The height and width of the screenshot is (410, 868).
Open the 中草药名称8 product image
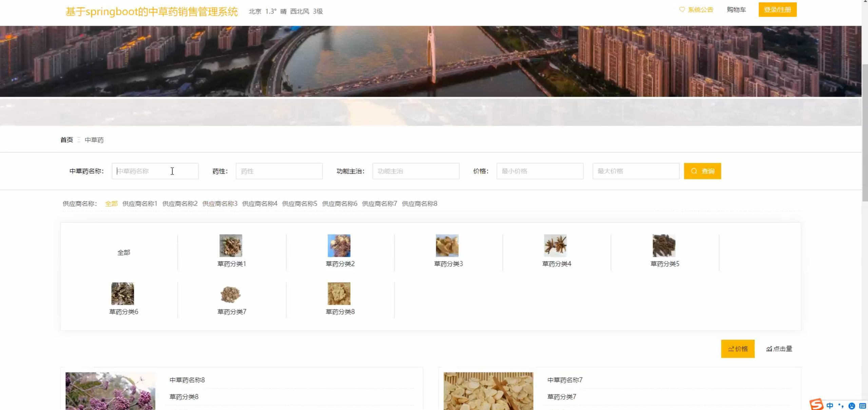pos(110,391)
